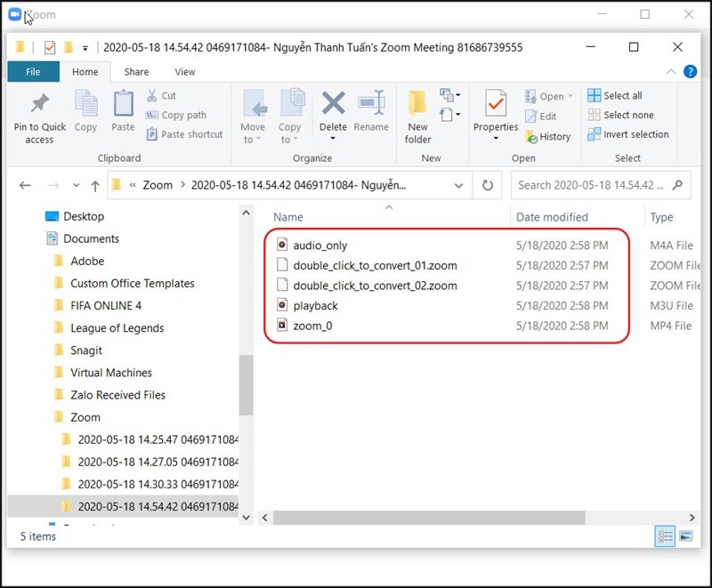Click the History icon in the Open group
This screenshot has width=712, height=588.
(x=530, y=136)
